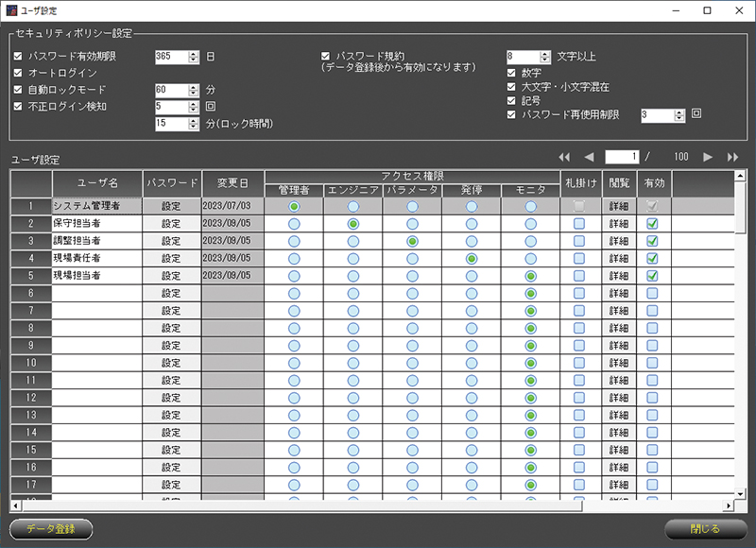Enable 札掛け checkbox for row 9
Screen dimensions: 756x548
click(x=579, y=346)
